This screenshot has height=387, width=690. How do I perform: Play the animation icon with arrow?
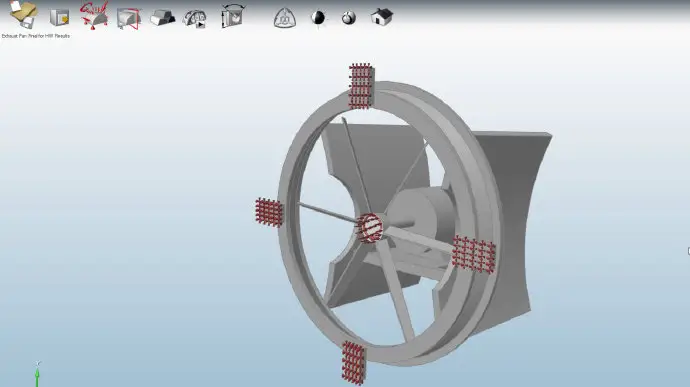(195, 19)
